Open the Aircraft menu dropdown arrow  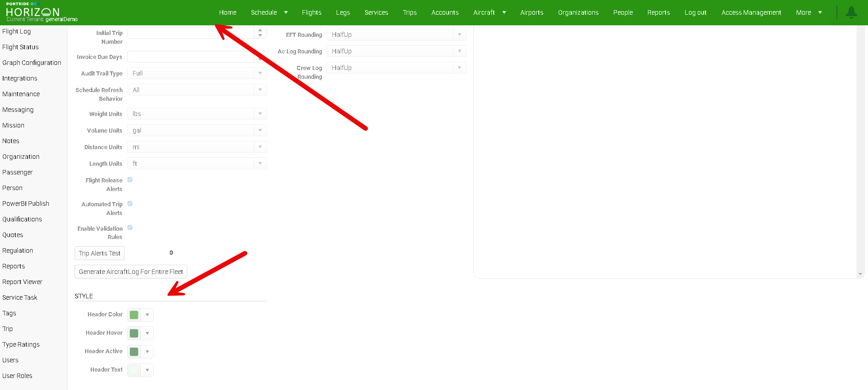coord(504,12)
